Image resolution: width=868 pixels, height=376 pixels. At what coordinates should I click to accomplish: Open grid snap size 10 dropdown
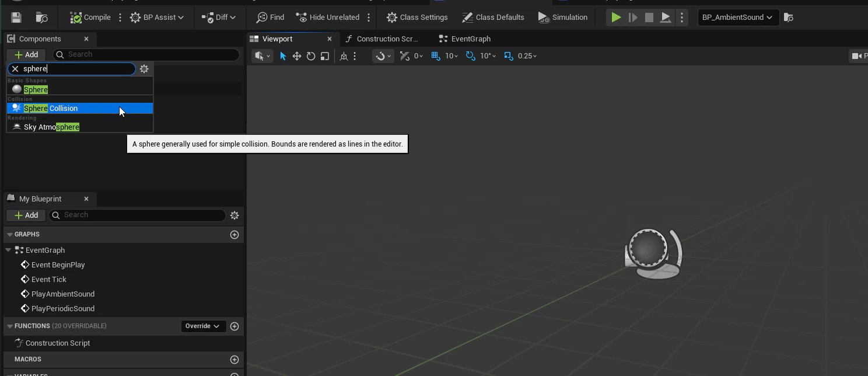[452, 56]
